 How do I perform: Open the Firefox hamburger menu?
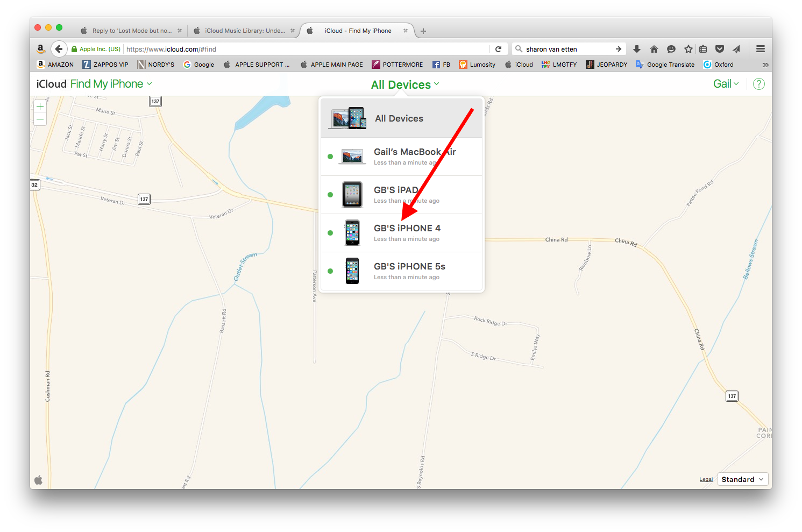pyautogui.click(x=761, y=49)
